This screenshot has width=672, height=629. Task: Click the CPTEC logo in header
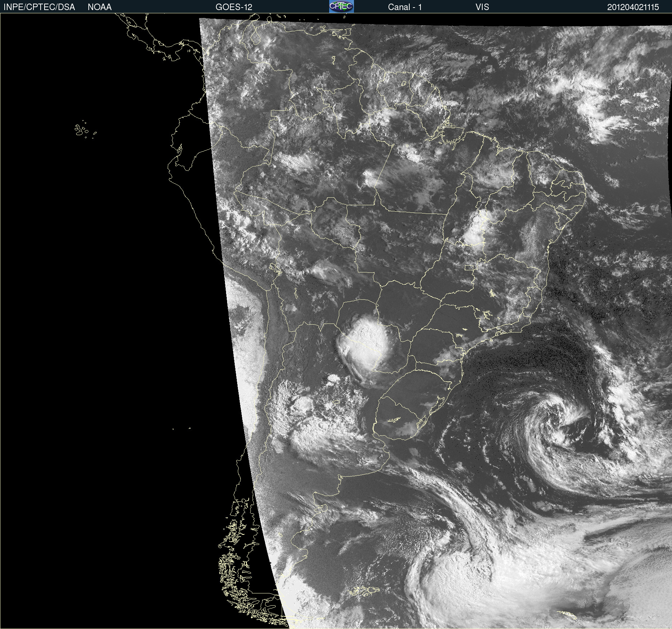pos(341,6)
